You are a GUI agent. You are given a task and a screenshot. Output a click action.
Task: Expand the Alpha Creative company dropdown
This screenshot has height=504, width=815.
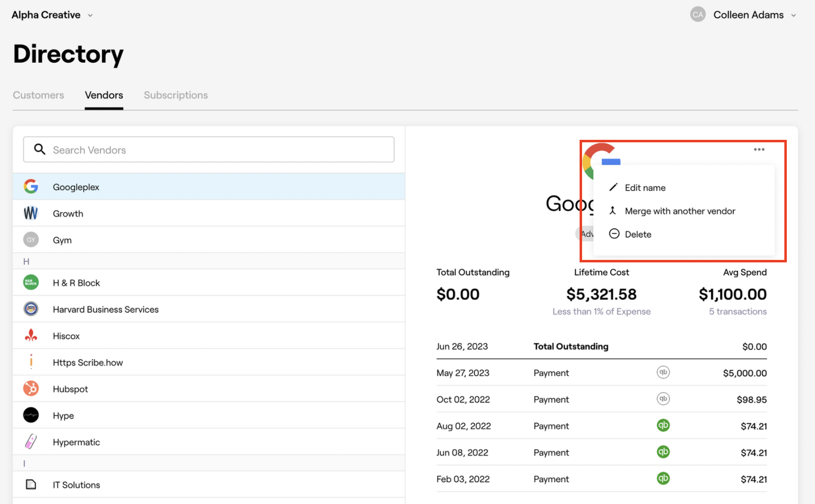[x=52, y=15]
